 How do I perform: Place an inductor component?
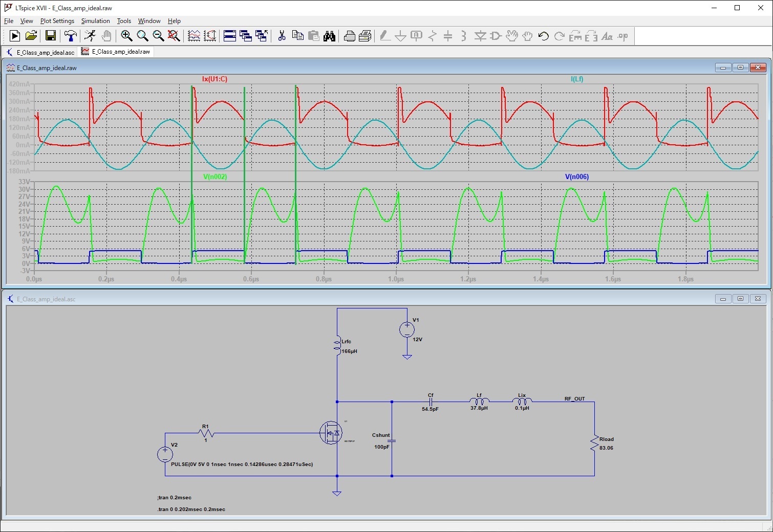point(464,36)
